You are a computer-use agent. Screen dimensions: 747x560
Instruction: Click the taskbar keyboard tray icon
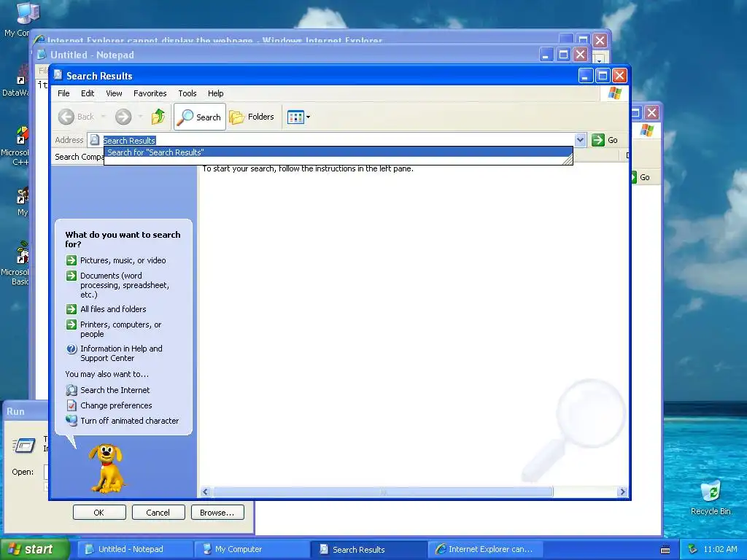[665, 550]
